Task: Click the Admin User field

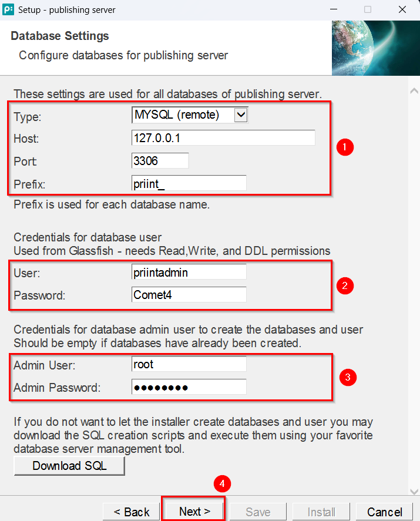Action: (189, 364)
